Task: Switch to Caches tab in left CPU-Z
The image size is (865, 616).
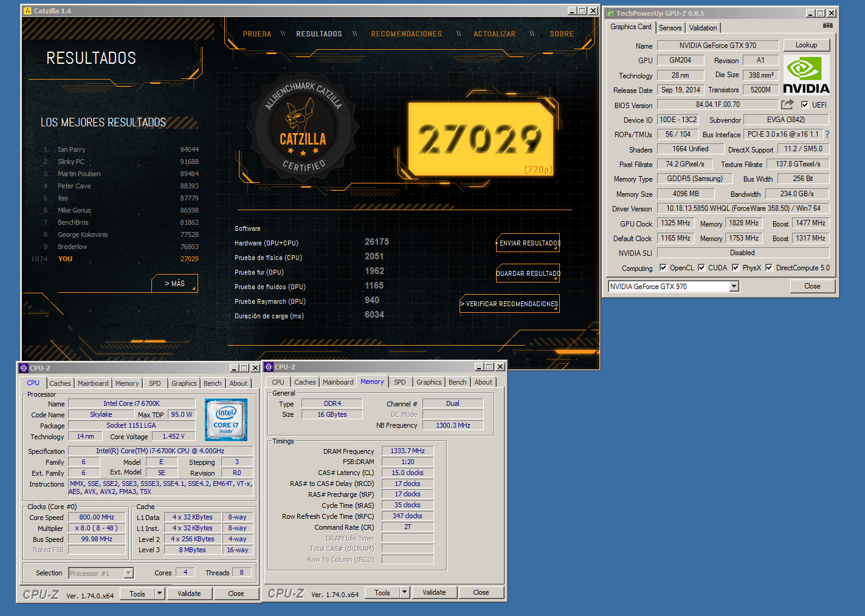Action: point(60,383)
